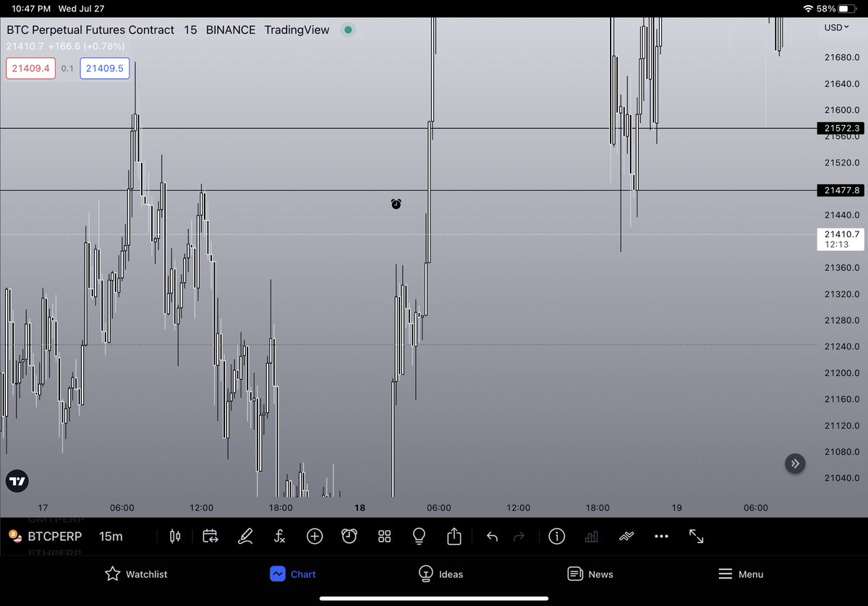Select the 21477.8 horizontal line price label
The image size is (868, 606).
tap(842, 190)
